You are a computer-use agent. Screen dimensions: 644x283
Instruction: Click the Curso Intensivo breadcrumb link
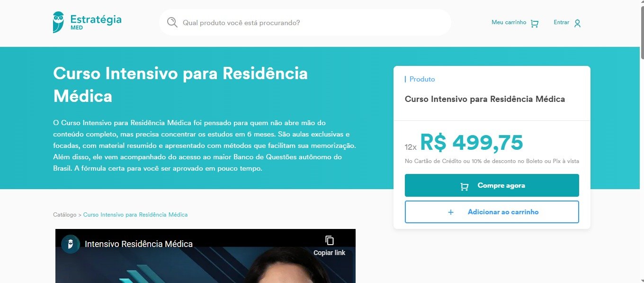135,215
